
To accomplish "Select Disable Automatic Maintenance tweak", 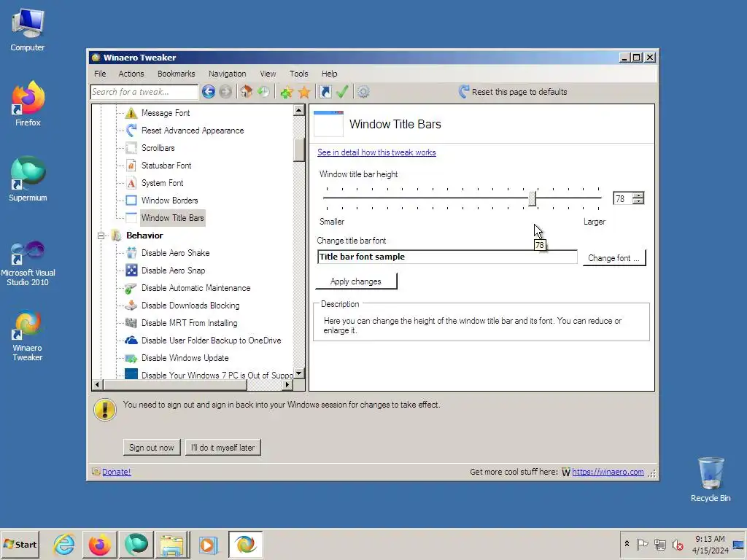I will 196,288.
